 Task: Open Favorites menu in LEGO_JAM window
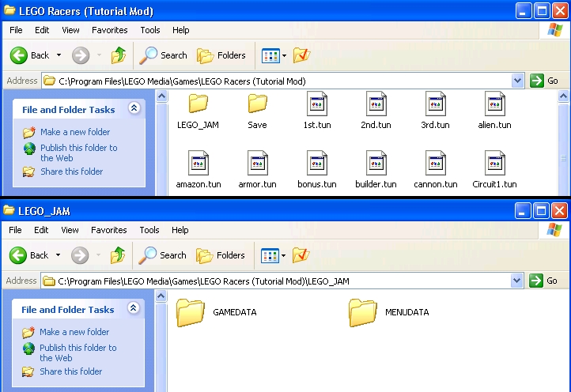(x=109, y=230)
